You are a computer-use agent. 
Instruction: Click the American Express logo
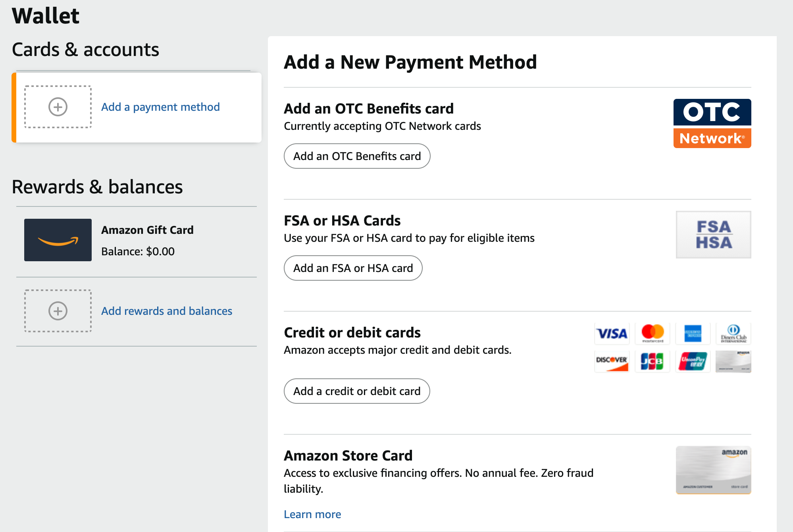tap(693, 333)
